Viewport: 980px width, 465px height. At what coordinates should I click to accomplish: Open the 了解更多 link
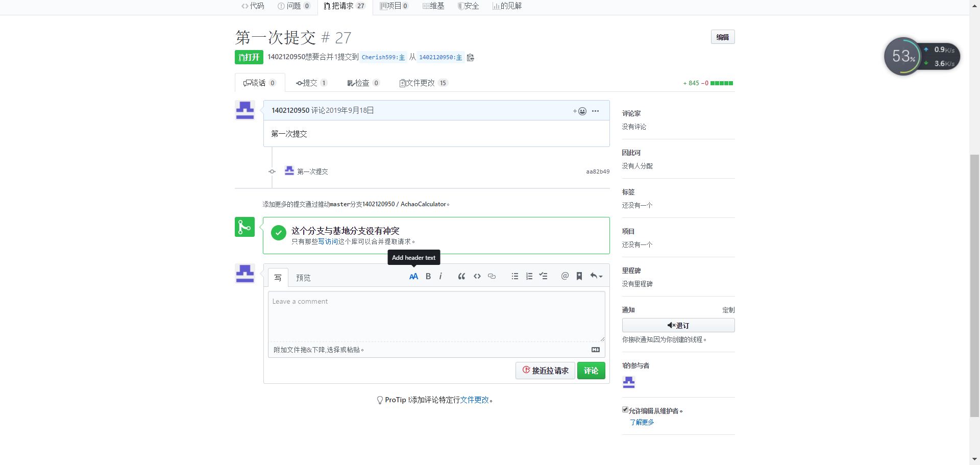tap(642, 422)
